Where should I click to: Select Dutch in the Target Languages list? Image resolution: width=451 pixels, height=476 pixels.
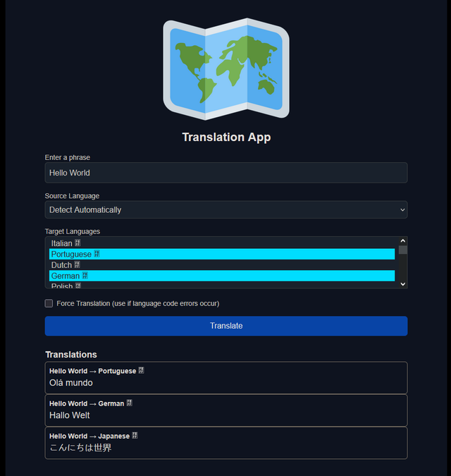click(222, 265)
